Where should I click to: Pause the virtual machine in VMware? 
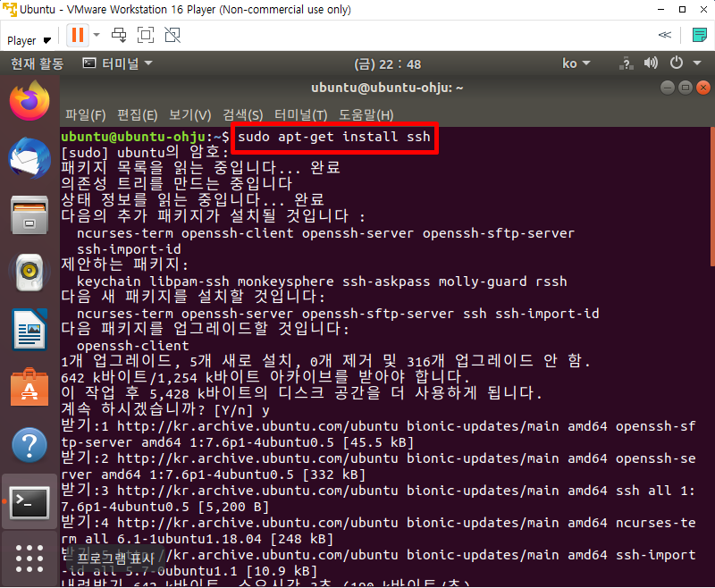point(78,35)
